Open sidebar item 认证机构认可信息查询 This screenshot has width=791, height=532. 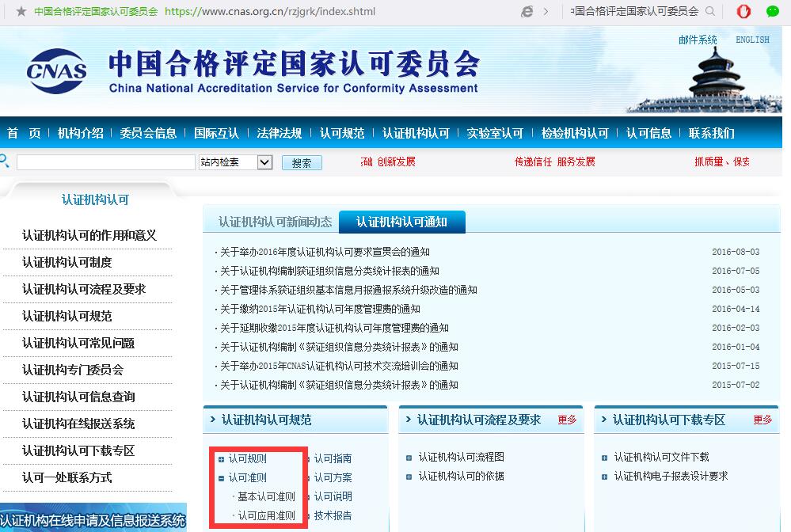(x=78, y=397)
